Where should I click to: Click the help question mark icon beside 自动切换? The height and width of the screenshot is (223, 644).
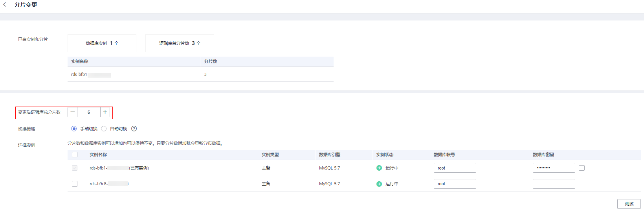134,129
